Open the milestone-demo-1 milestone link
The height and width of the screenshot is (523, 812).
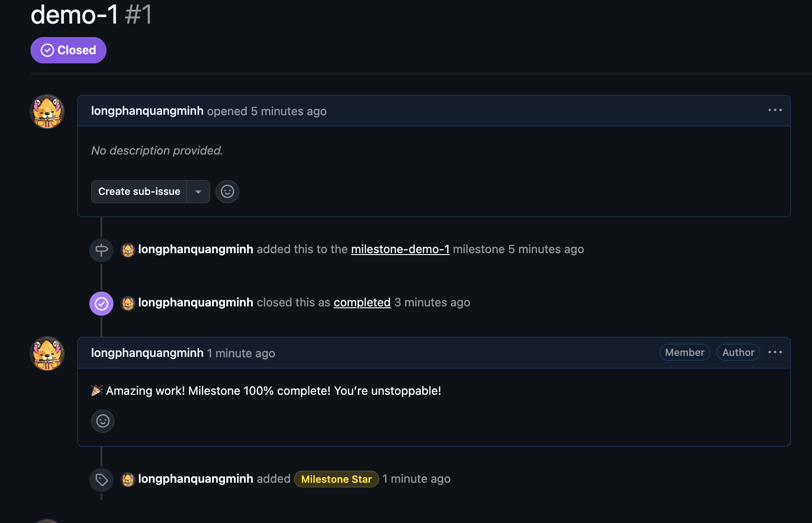click(400, 249)
